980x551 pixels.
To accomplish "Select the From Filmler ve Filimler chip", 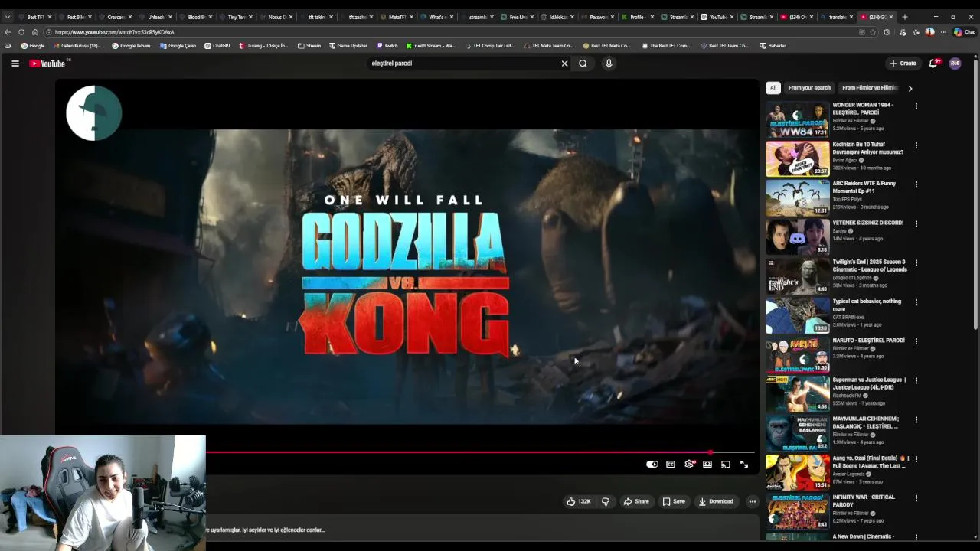I will tap(869, 88).
